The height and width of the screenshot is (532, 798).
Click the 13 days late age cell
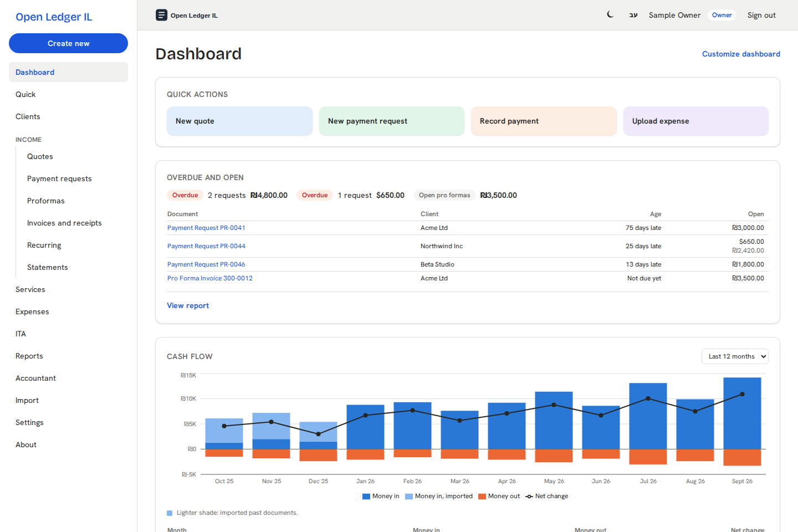[x=643, y=264]
